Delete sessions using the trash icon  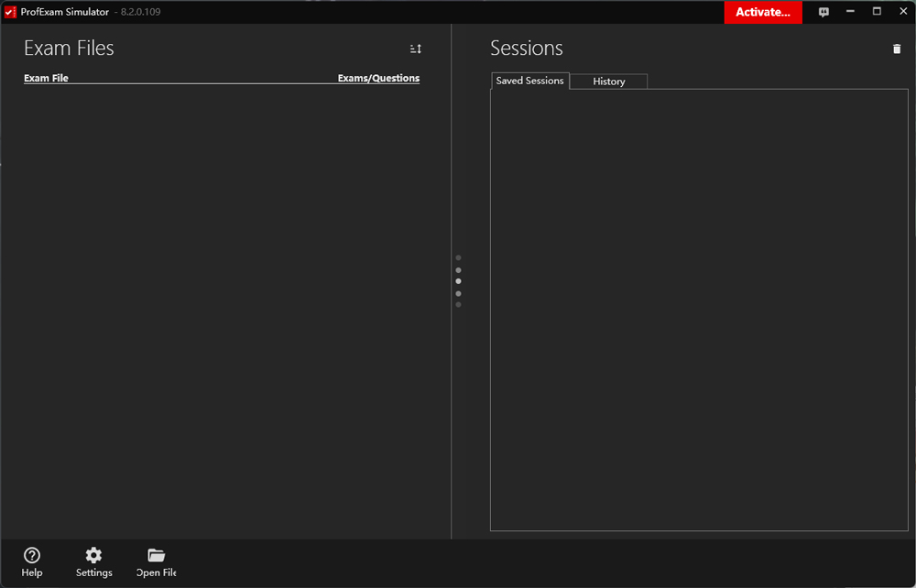click(897, 49)
